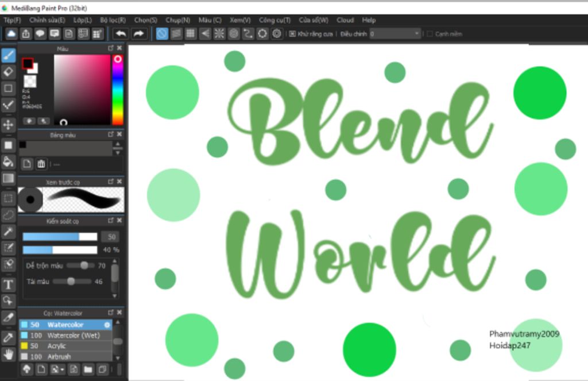Viewport: 588px width, 381px height.
Task: Open the Cửa sổ(W) menu
Action: click(x=314, y=20)
